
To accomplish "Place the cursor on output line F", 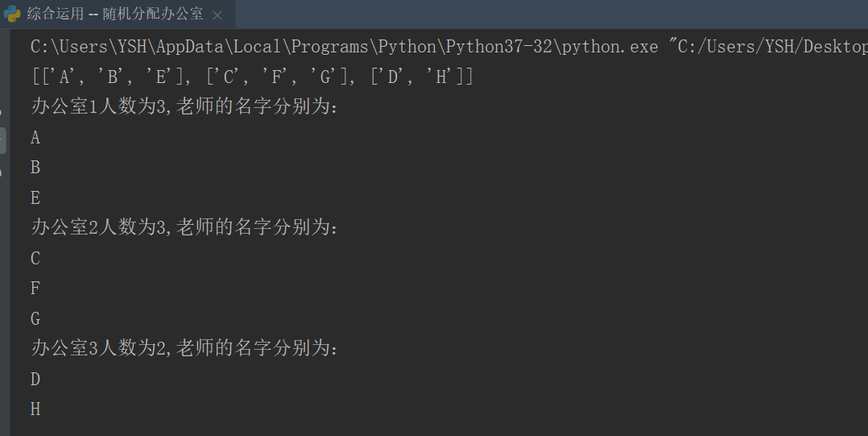I will pos(35,288).
